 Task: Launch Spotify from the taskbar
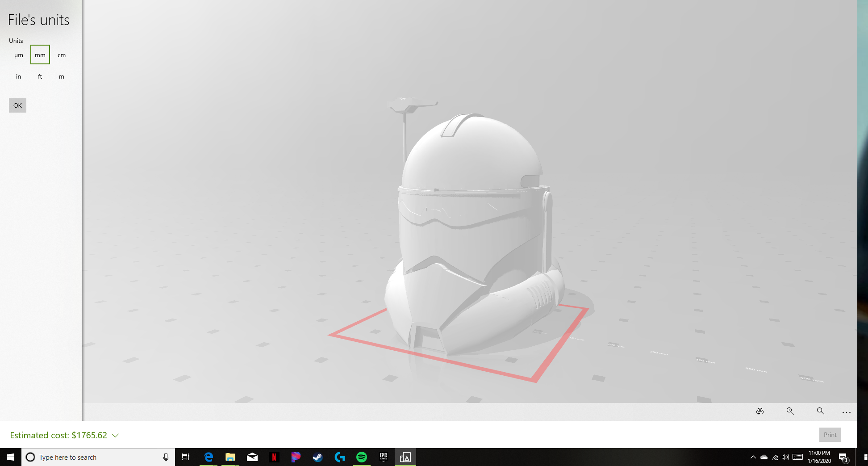362,457
